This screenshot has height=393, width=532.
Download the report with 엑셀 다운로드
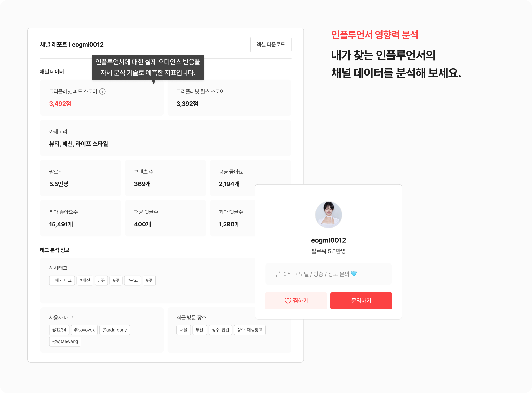coord(271,44)
